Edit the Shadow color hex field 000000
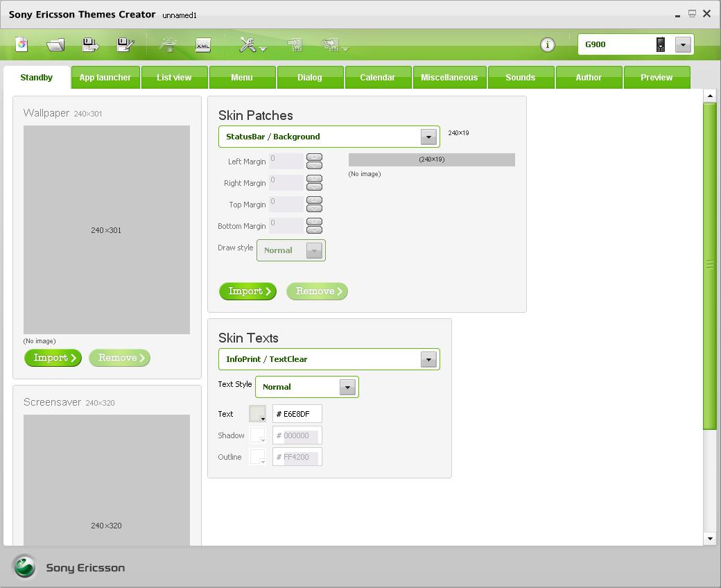This screenshot has width=721, height=588. pyautogui.click(x=297, y=435)
